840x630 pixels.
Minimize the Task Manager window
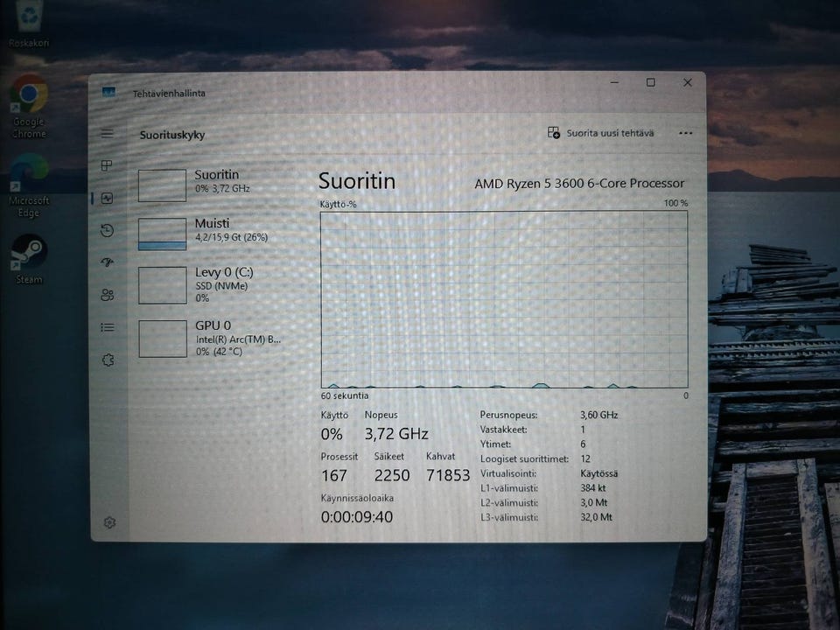[614, 82]
